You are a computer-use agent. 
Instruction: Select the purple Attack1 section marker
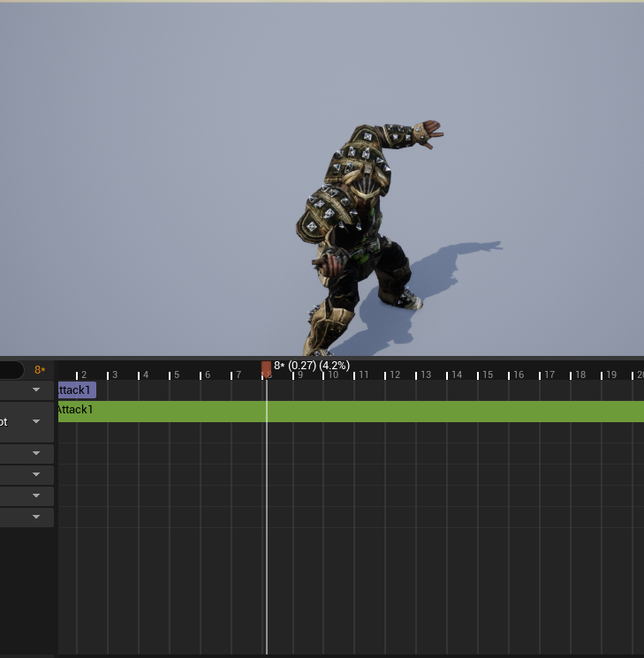tap(77, 390)
